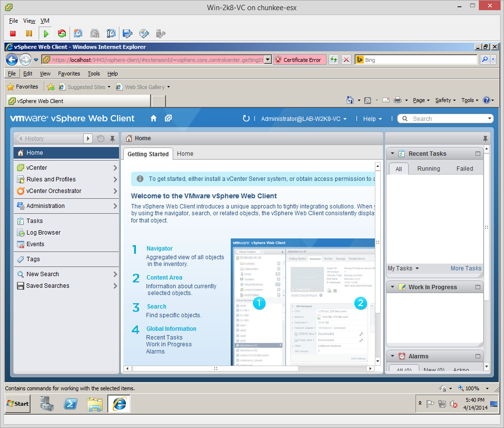504x428 pixels.
Task: Click the Certificate Error button
Action: (299, 60)
